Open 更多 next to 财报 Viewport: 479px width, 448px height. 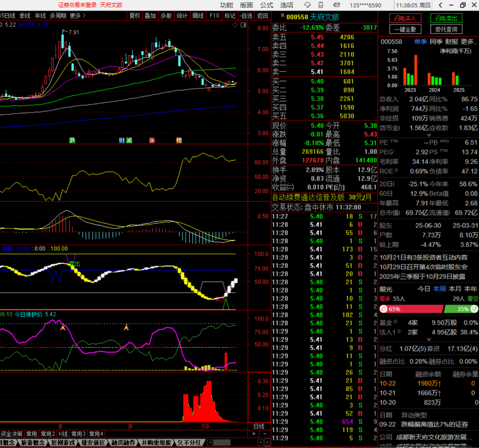click(x=468, y=42)
